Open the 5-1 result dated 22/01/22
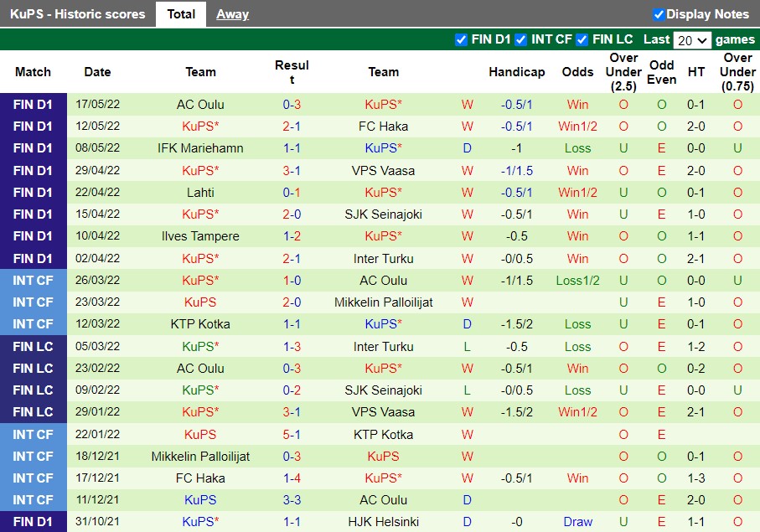The image size is (760, 532). click(292, 435)
